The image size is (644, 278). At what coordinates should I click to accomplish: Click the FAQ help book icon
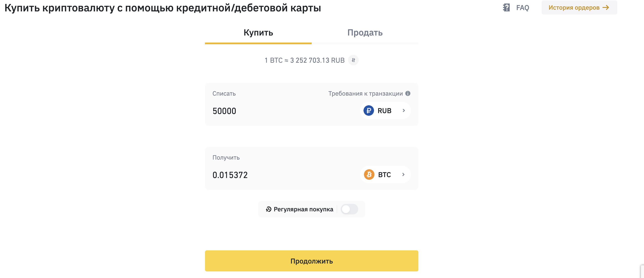click(x=506, y=7)
